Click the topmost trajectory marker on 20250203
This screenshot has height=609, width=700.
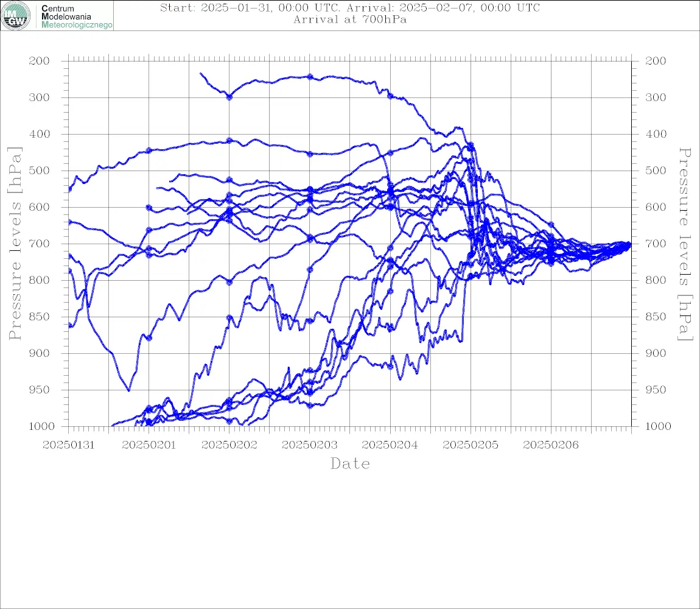310,77
